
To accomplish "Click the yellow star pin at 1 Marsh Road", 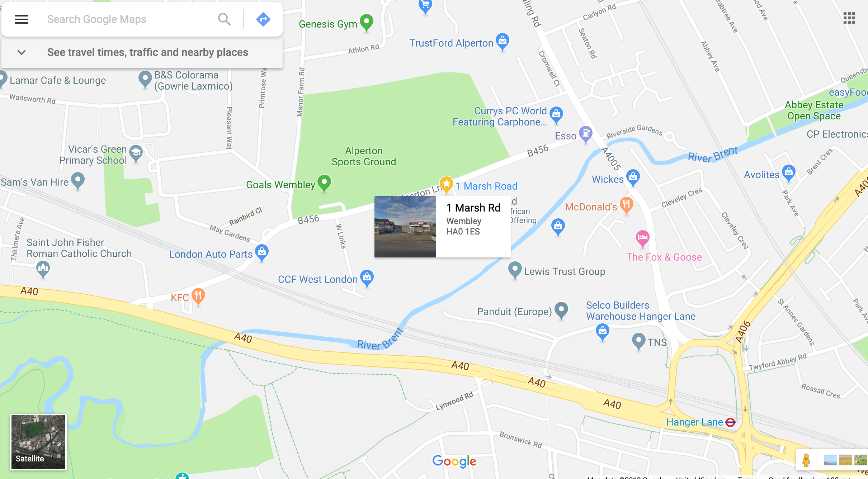I will (446, 185).
